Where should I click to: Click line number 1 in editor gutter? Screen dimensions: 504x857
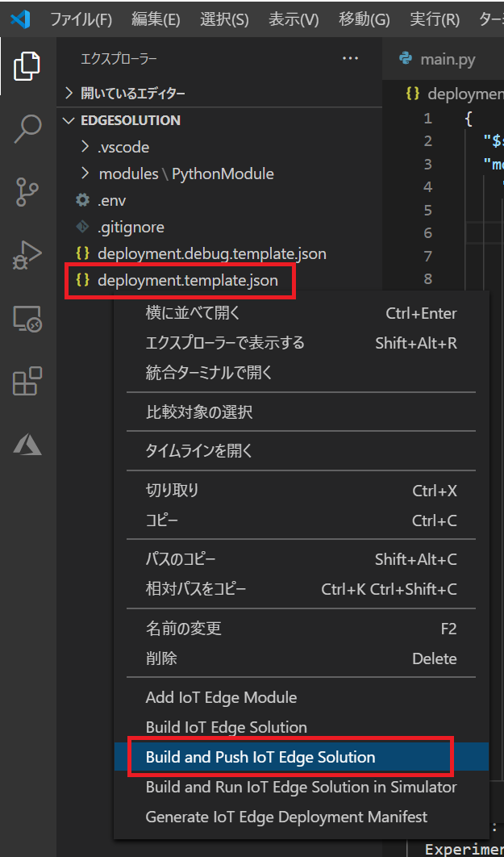[427, 118]
